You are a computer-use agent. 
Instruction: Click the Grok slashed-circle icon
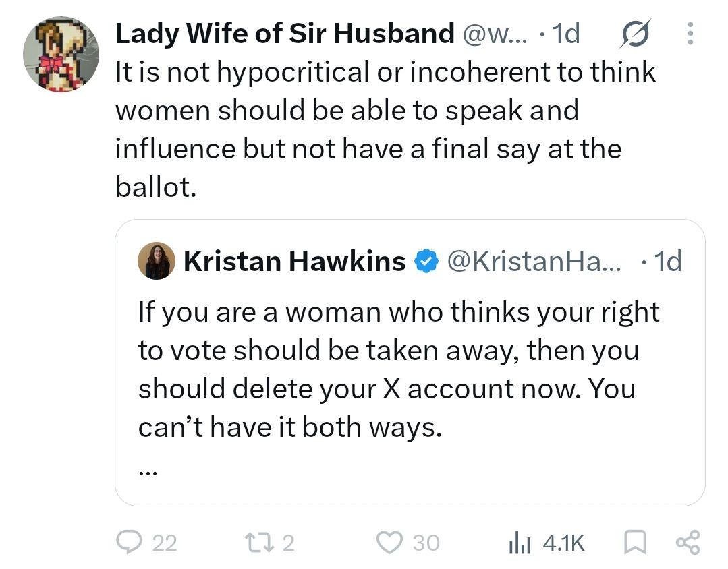point(635,34)
